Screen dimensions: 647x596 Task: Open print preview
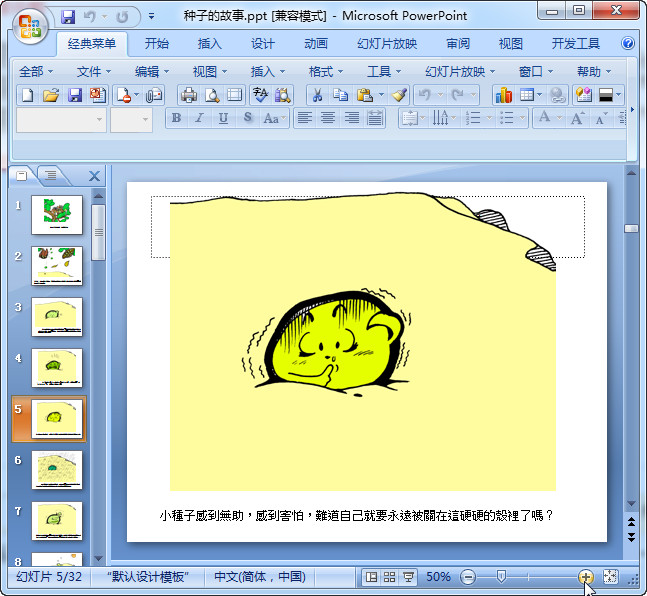[x=212, y=95]
